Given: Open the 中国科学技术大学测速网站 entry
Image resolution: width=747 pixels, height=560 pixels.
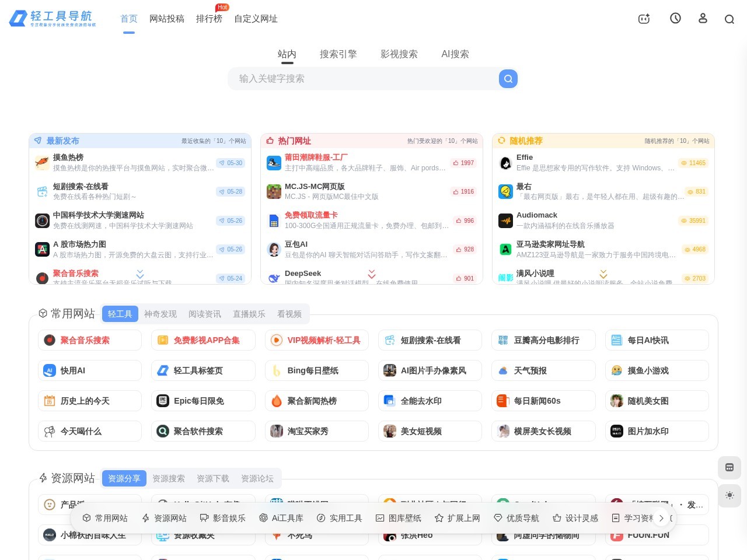Looking at the screenshot, I should tap(140, 220).
